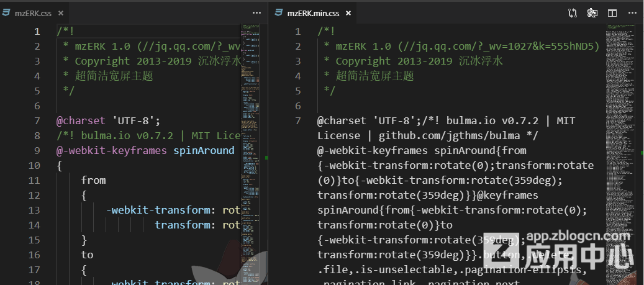Click the CSS file icon on mzERK.min.css tab
This screenshot has height=285, width=644.
279,12
